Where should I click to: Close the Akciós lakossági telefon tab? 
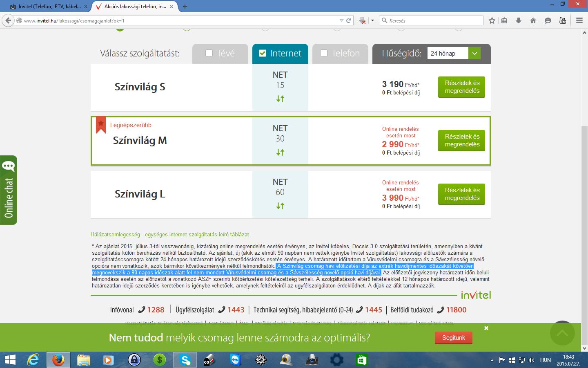click(171, 7)
